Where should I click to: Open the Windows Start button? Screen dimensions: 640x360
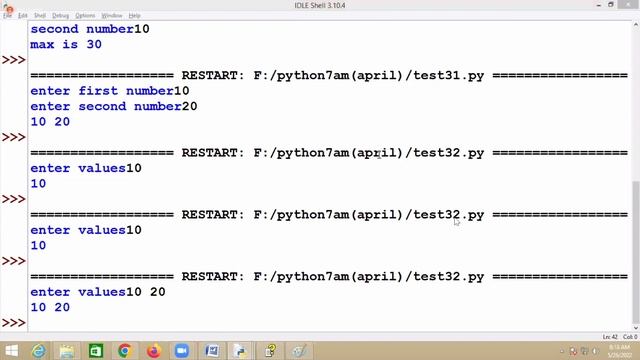pos(11,351)
